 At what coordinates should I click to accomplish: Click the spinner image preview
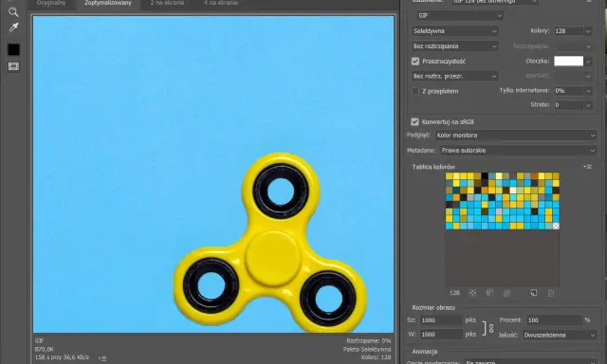click(x=213, y=174)
